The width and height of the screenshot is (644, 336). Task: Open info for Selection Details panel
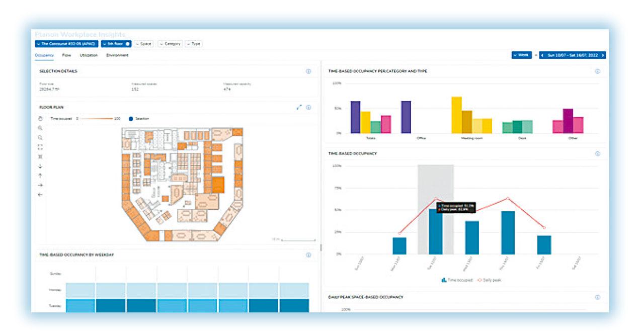tap(308, 71)
